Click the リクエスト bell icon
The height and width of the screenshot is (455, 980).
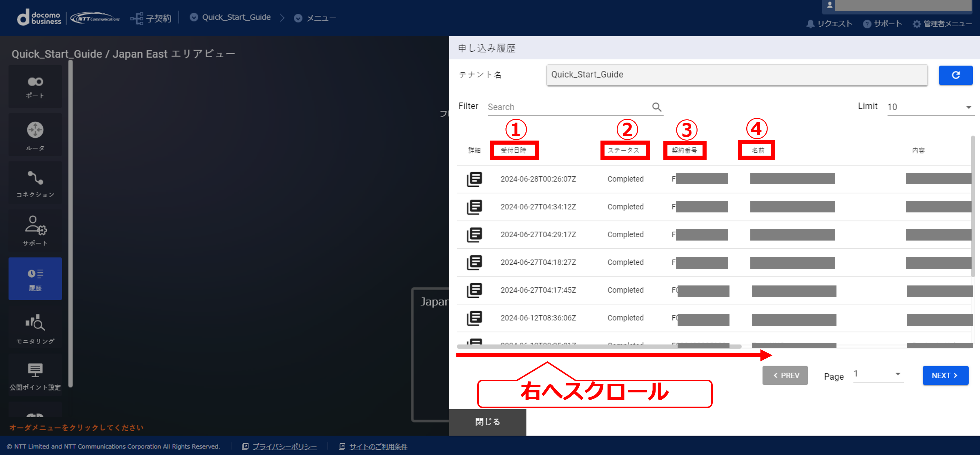[x=810, y=24]
